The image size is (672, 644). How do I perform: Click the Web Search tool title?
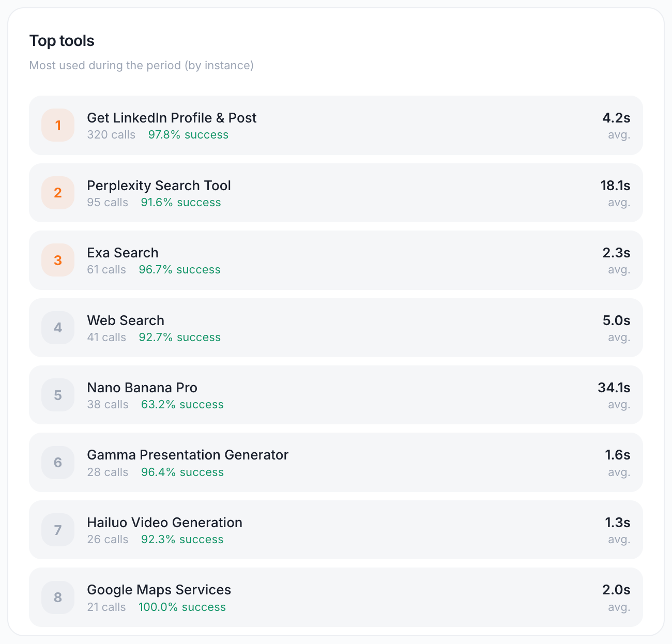(126, 320)
